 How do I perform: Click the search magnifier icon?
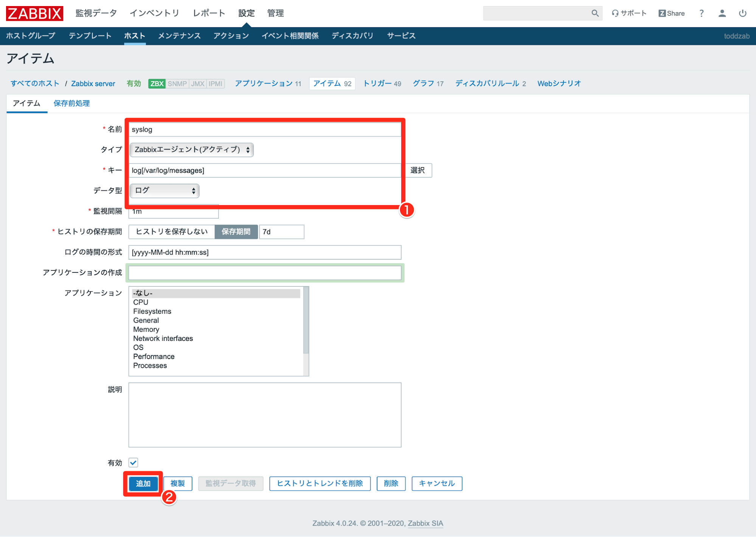595,13
